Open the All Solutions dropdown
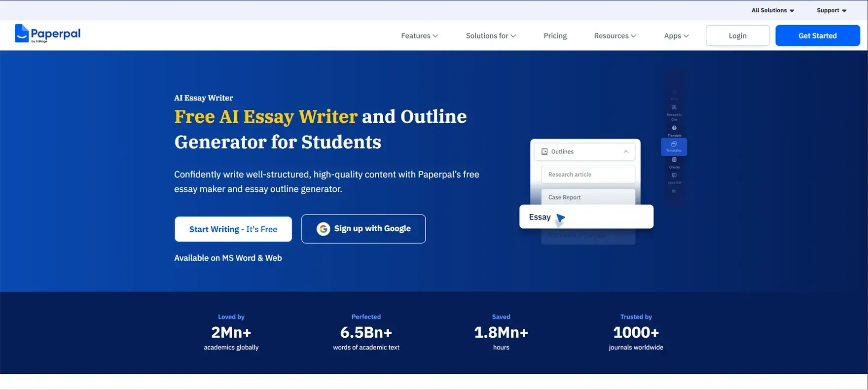Screen dimensions: 868x390 pos(772,10)
